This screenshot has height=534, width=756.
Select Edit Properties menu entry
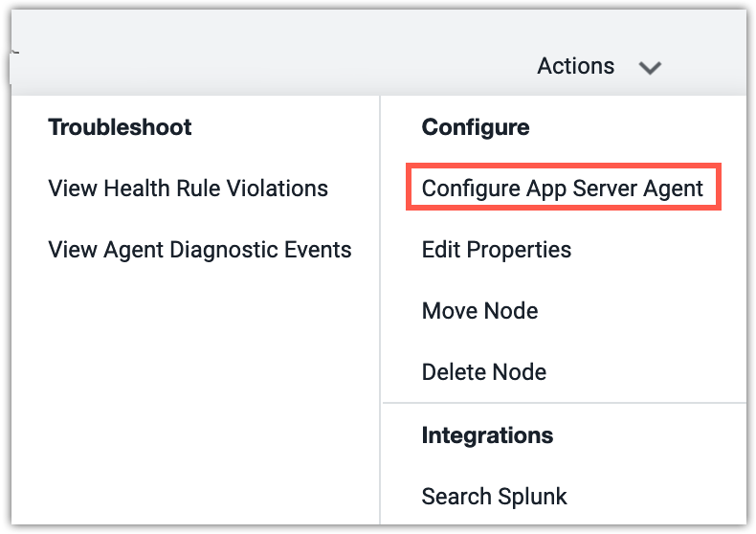click(x=496, y=250)
